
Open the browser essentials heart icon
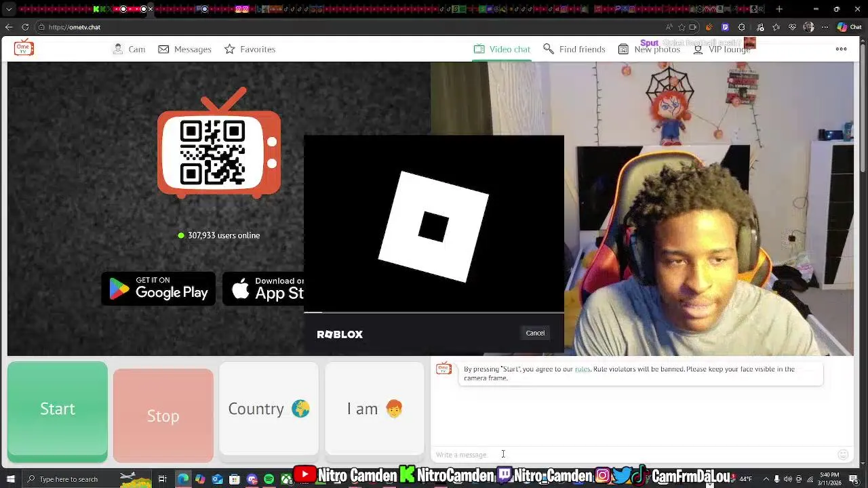click(x=792, y=27)
